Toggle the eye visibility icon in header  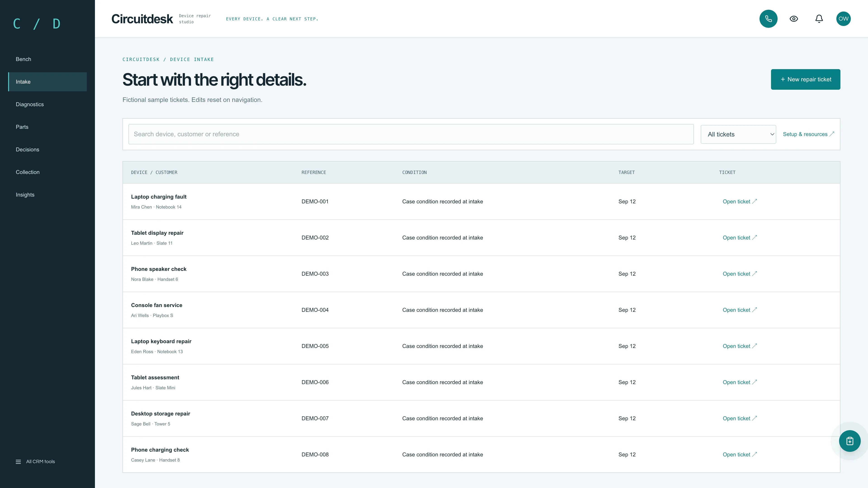pos(794,19)
